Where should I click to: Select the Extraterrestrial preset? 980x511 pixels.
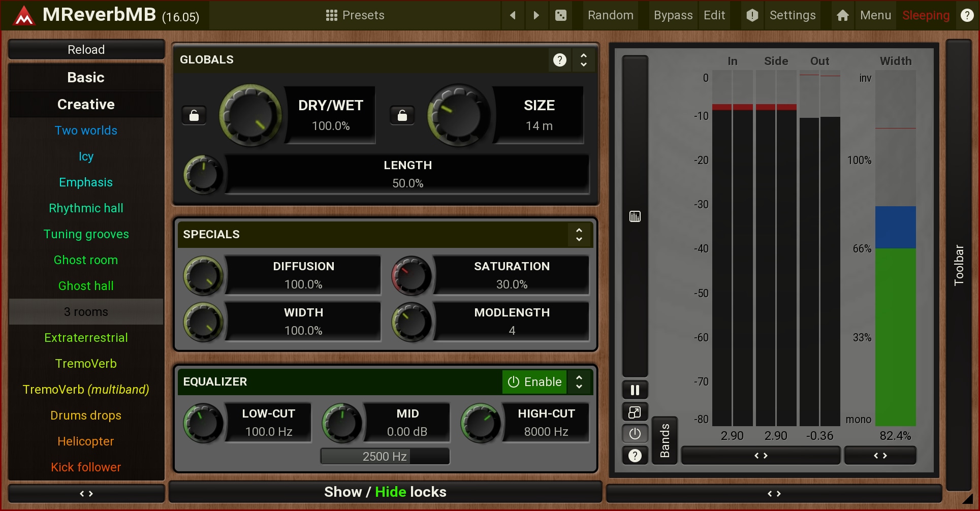tap(86, 338)
